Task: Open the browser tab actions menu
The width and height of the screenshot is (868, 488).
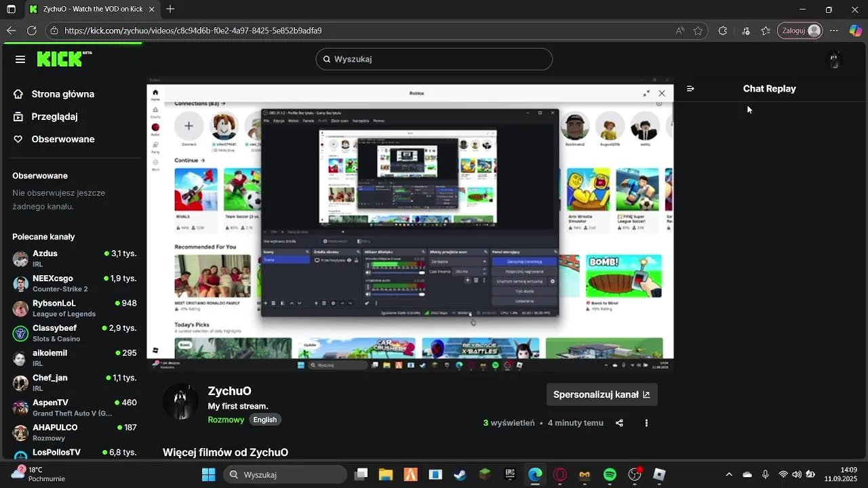Action: click(x=11, y=9)
